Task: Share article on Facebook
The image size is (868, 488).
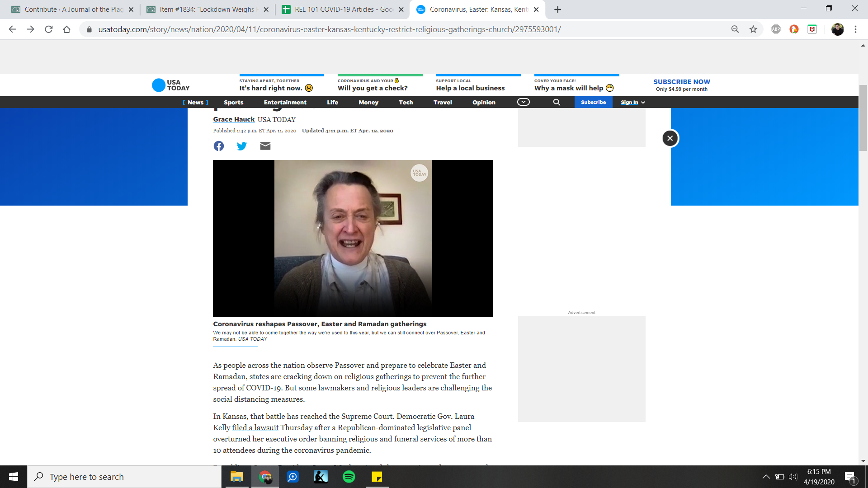Action: click(219, 146)
